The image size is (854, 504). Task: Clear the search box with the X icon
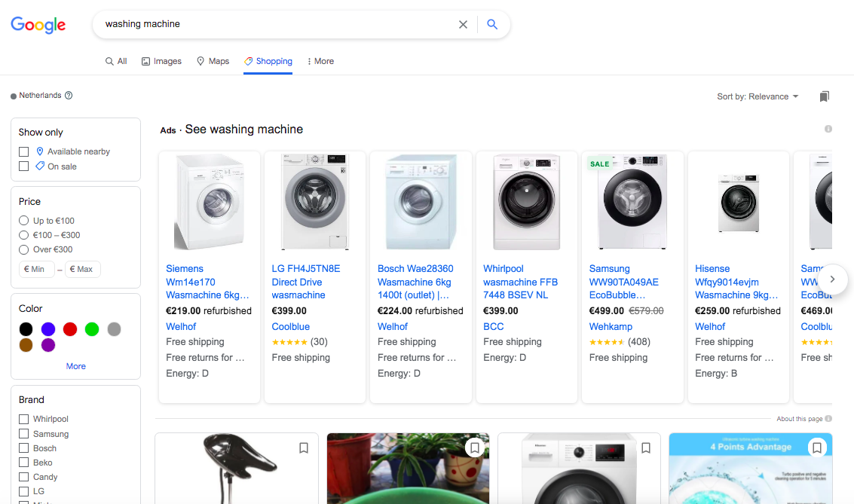click(463, 25)
